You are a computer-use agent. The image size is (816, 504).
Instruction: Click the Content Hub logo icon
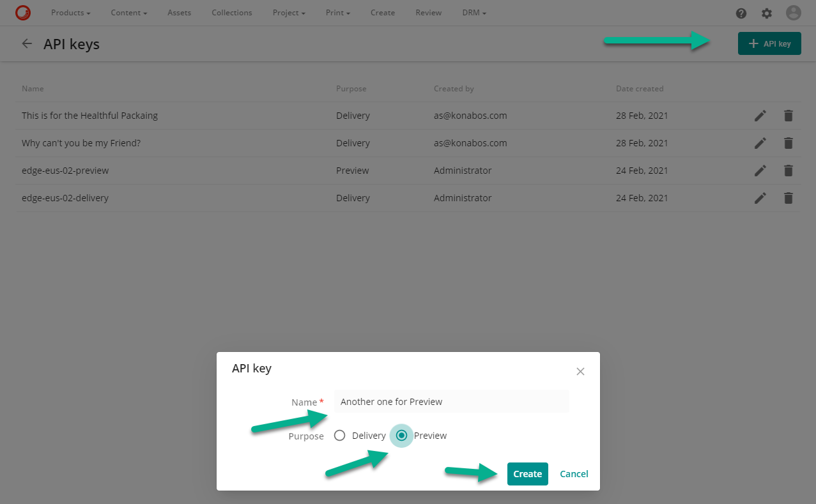click(23, 13)
